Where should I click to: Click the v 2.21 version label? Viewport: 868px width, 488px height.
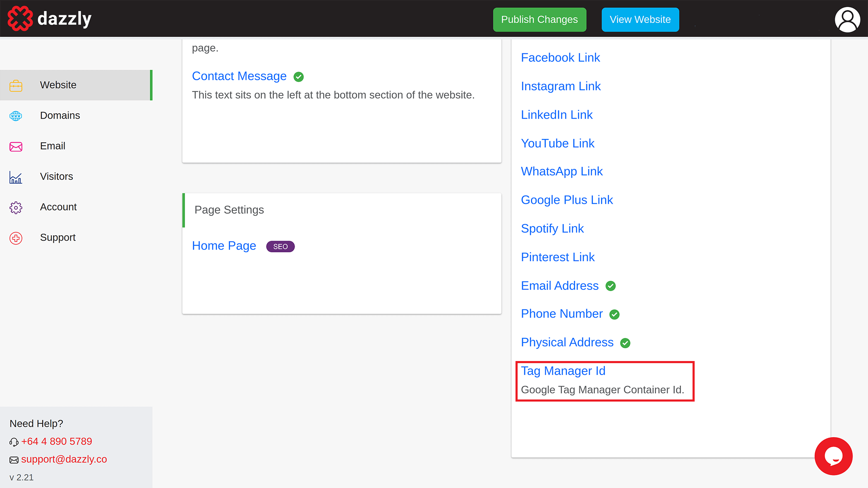point(22,477)
